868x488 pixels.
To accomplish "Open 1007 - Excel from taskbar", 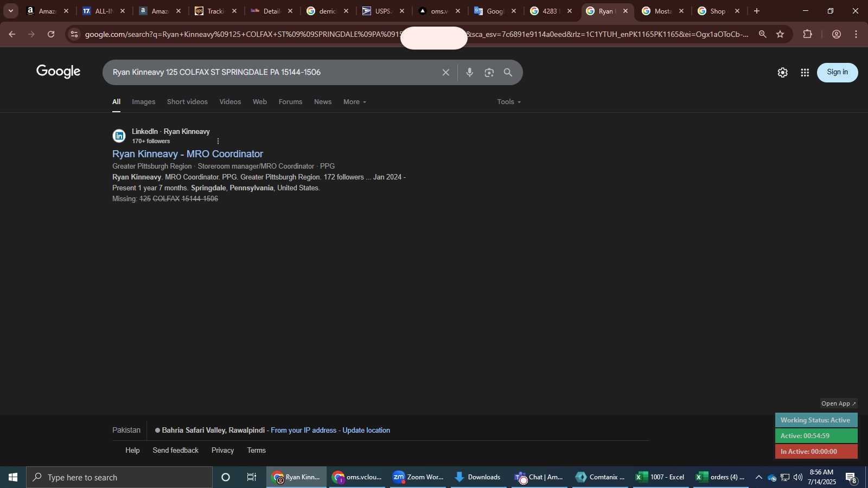I will tap(660, 477).
